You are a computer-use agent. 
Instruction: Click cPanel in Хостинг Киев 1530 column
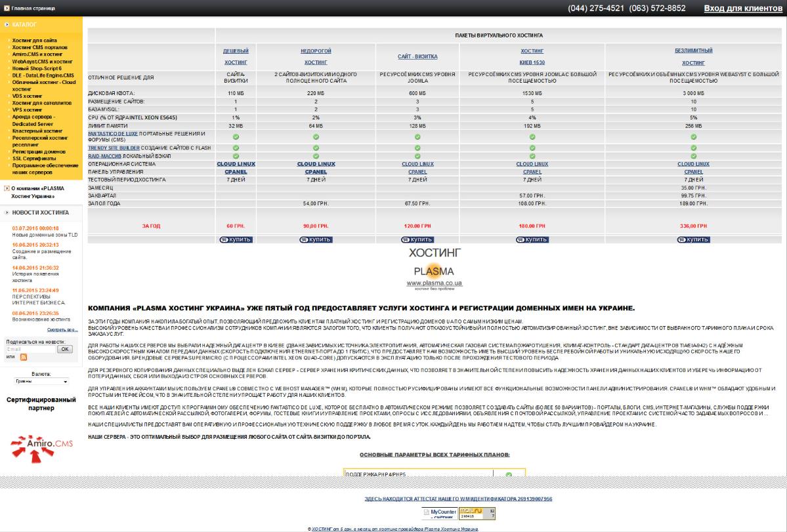532,172
